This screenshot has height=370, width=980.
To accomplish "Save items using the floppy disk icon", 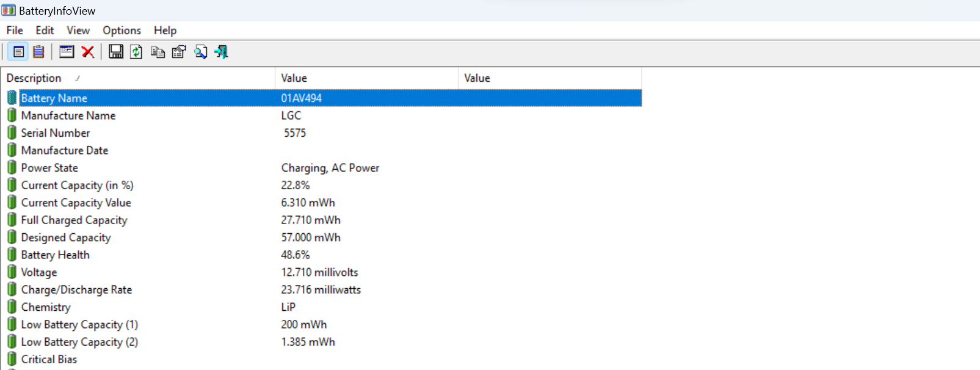I will [116, 52].
